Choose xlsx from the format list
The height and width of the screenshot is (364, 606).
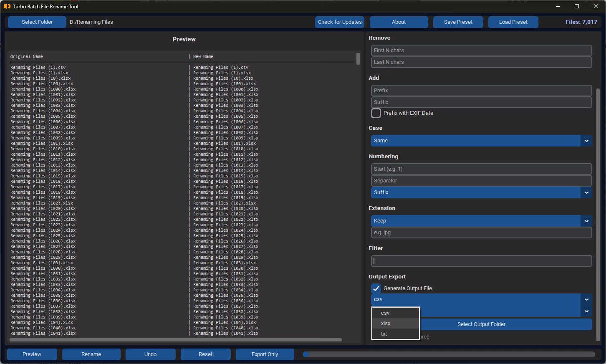tap(395, 324)
